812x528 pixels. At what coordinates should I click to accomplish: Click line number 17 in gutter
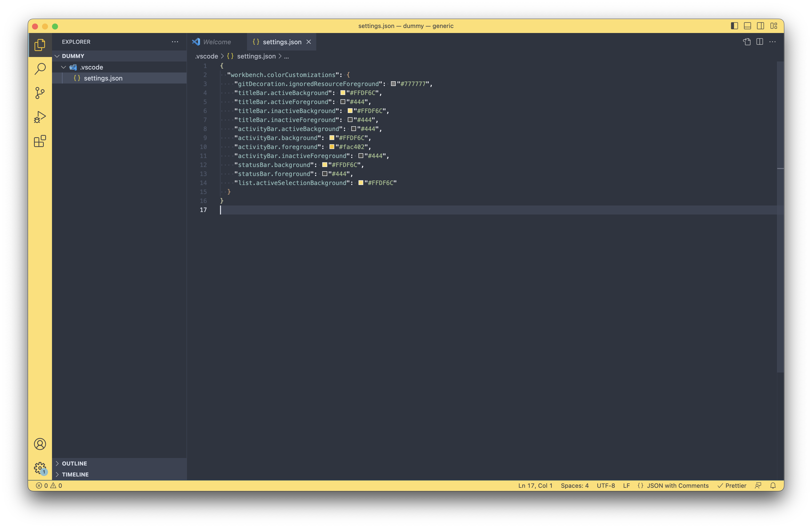tap(203, 210)
